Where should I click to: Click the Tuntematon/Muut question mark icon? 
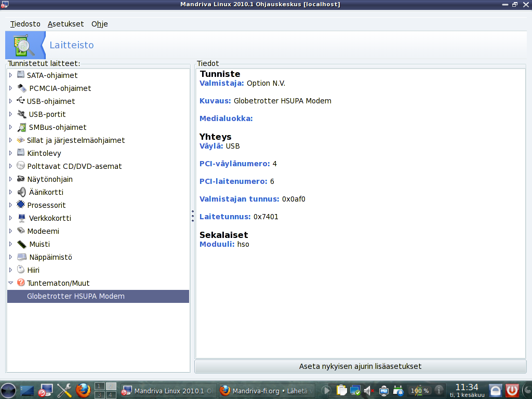click(21, 283)
